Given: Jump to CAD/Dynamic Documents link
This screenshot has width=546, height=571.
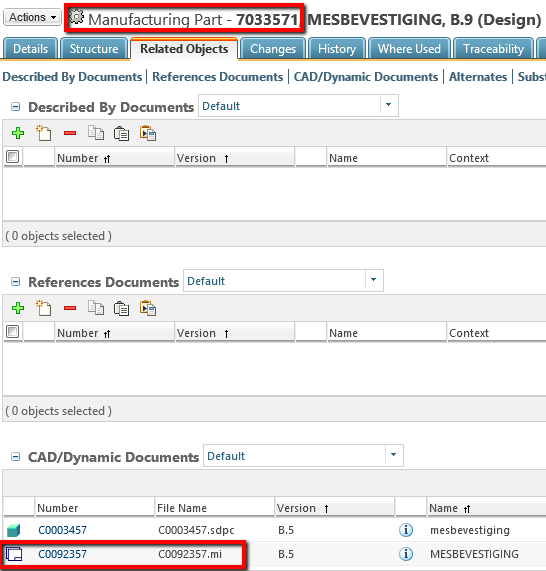Looking at the screenshot, I should [x=366, y=77].
